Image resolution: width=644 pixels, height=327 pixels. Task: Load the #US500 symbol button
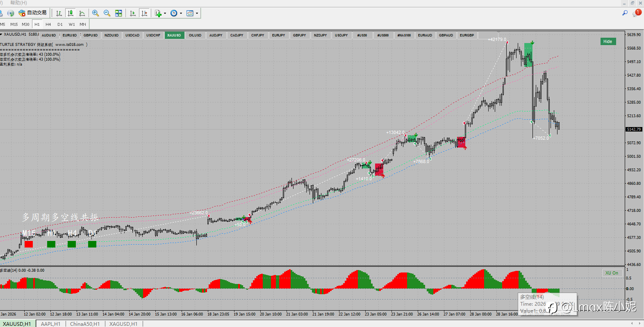tap(383, 35)
